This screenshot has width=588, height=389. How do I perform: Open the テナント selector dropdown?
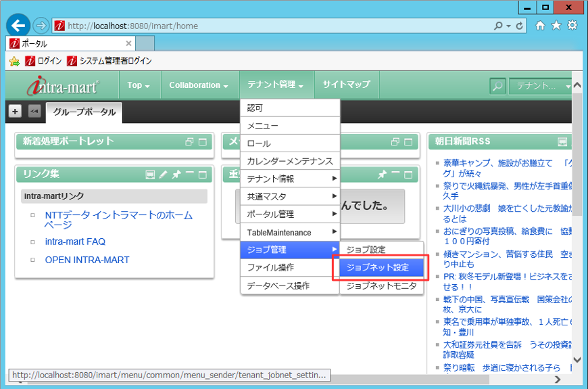click(x=542, y=87)
